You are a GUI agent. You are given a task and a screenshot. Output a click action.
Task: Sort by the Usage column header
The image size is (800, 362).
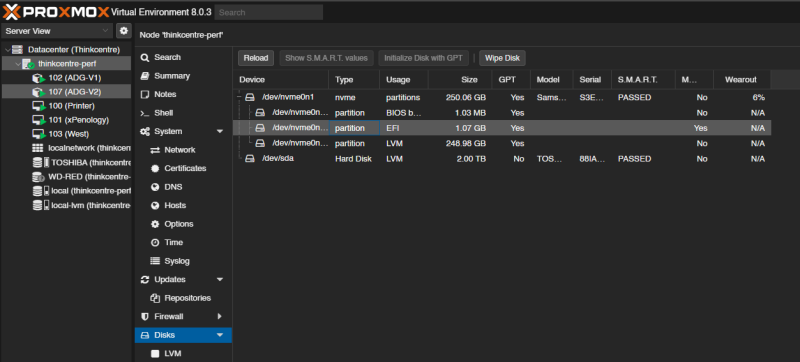pyautogui.click(x=404, y=80)
